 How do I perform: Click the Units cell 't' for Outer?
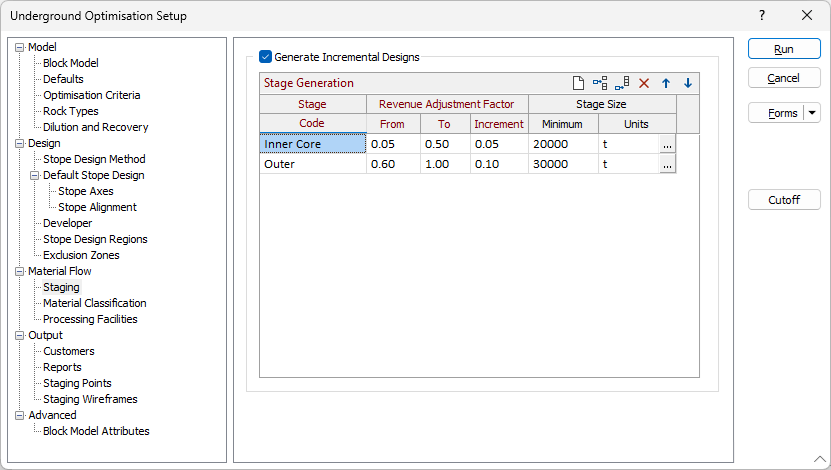[629, 164]
